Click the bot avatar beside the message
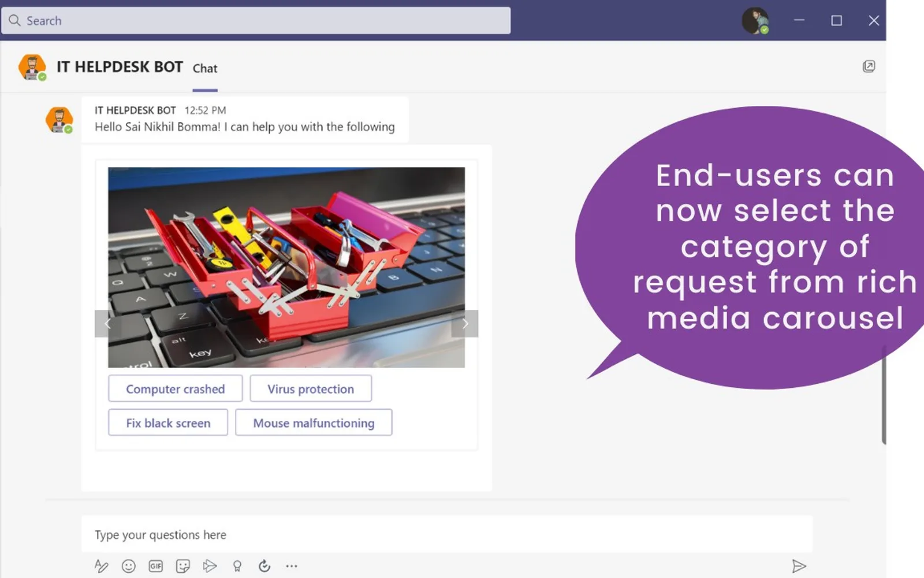 59,120
